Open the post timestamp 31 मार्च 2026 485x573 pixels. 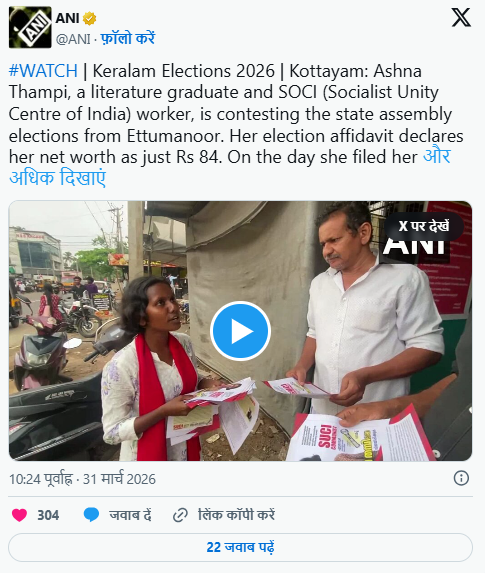[119, 479]
